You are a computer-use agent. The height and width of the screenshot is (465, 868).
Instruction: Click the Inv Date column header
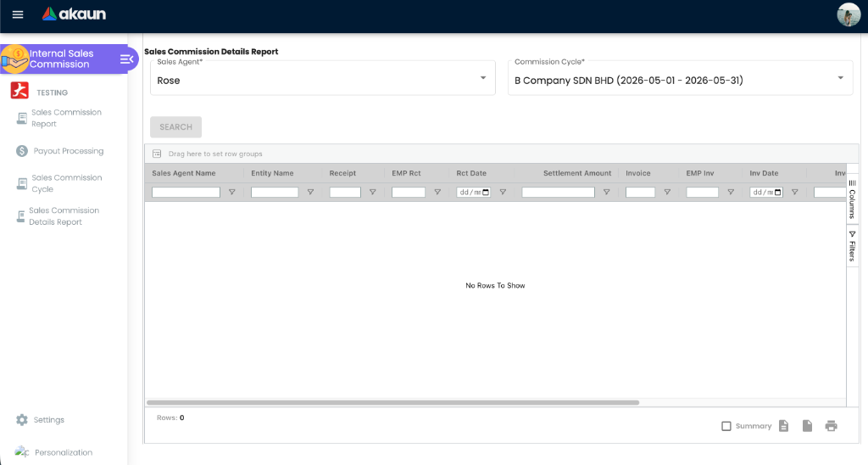(764, 173)
